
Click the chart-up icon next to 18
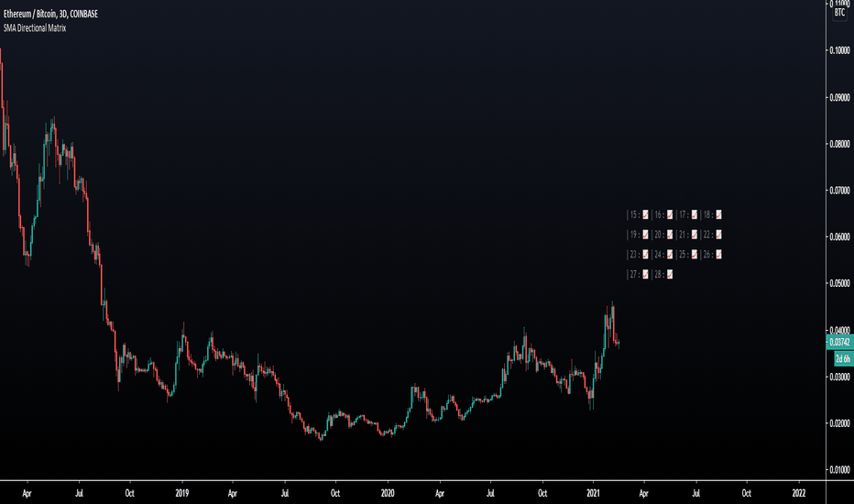(719, 214)
